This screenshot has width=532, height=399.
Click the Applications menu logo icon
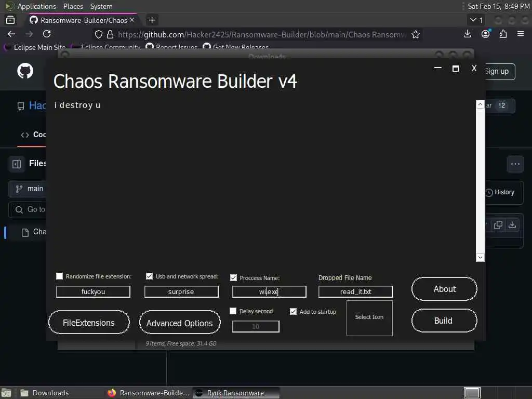click(9, 6)
